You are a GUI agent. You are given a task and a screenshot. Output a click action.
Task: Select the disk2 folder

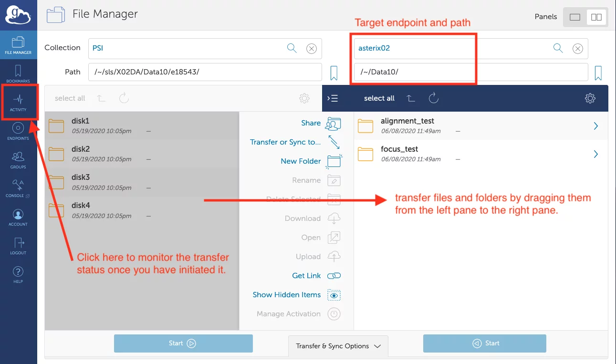click(142, 154)
